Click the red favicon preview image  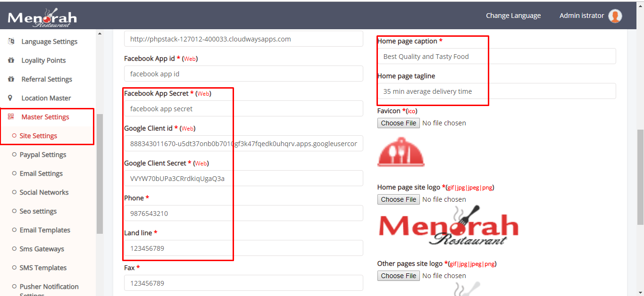pos(401,151)
